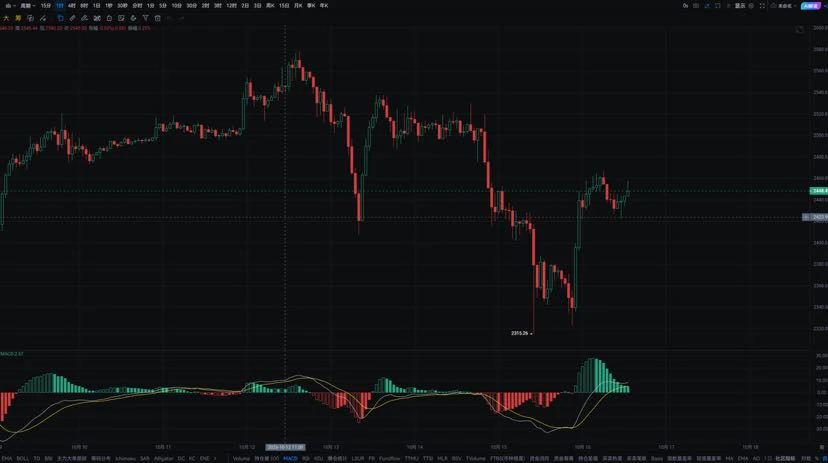The image size is (828, 463).
Task: Toggle the BOLL overlay indicator
Action: click(x=23, y=459)
